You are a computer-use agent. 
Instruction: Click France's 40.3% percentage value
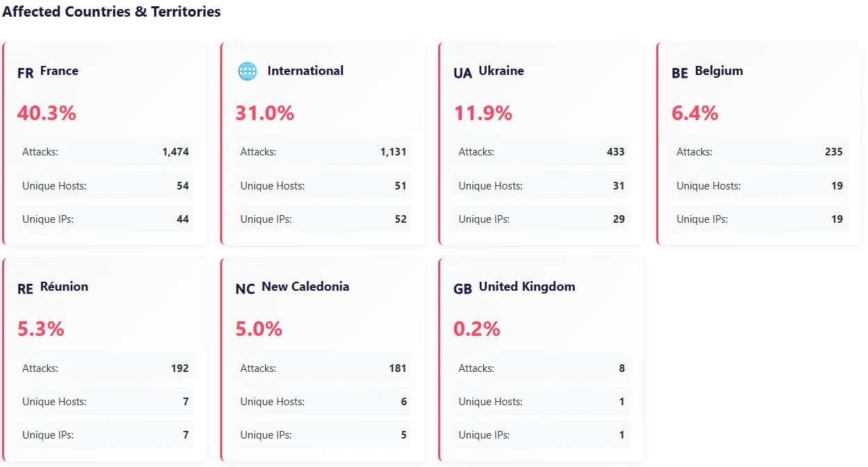[x=47, y=113]
